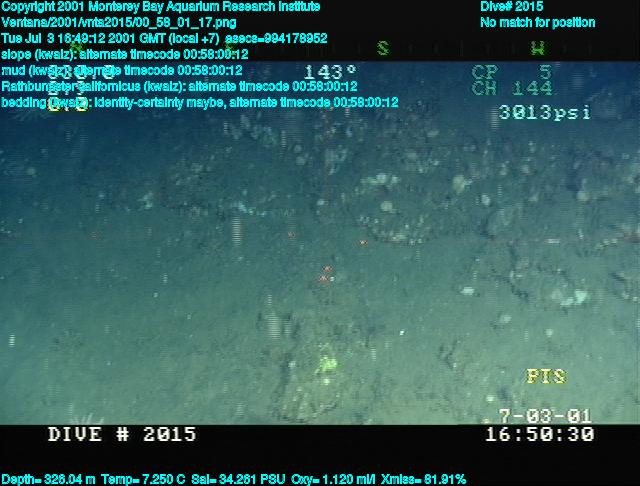The height and width of the screenshot is (486, 640).
Task: Click the yellow 'PTS' overlay label
Action: 546,376
